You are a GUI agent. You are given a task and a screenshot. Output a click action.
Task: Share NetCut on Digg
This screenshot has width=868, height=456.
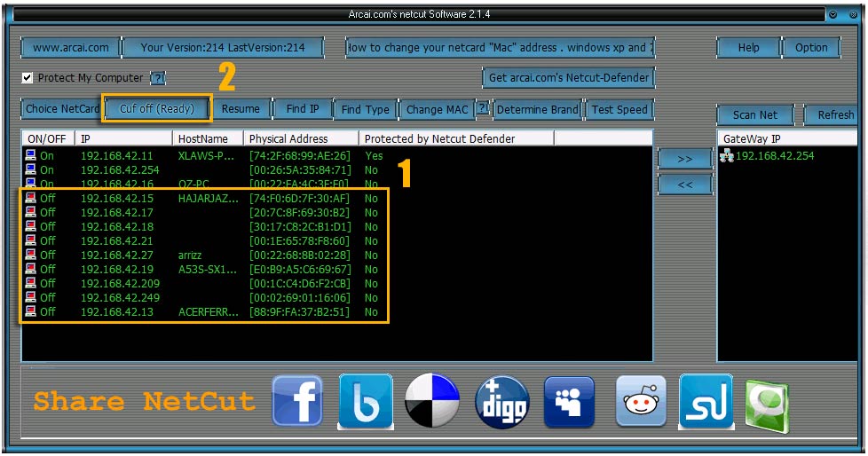coord(502,402)
